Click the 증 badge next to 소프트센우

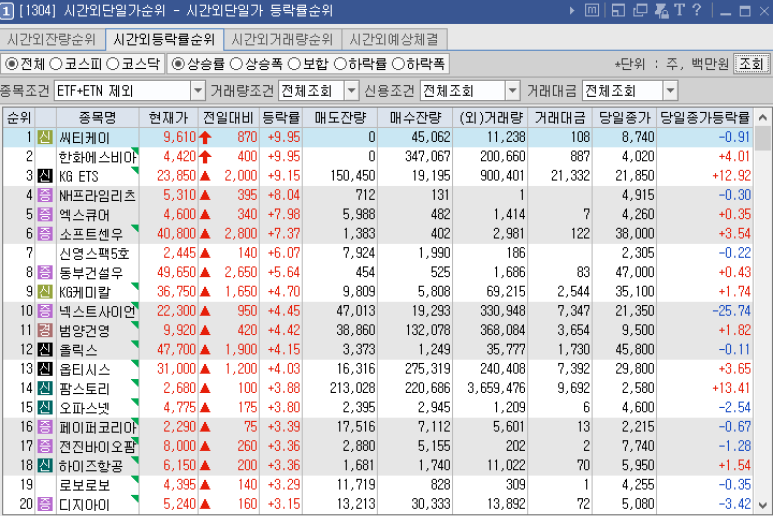45,234
